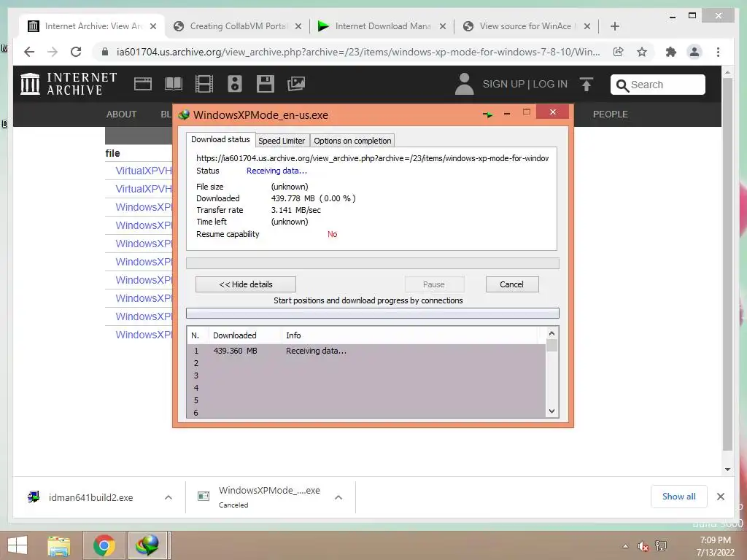Switch to the Speed Limiter tab
The height and width of the screenshot is (560, 747).
pyautogui.click(x=282, y=141)
